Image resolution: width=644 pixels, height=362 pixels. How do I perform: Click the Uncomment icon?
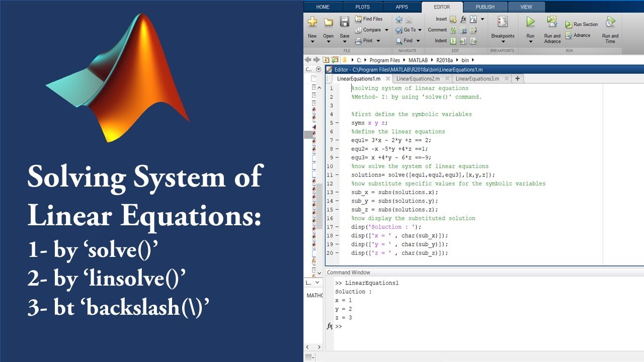463,30
